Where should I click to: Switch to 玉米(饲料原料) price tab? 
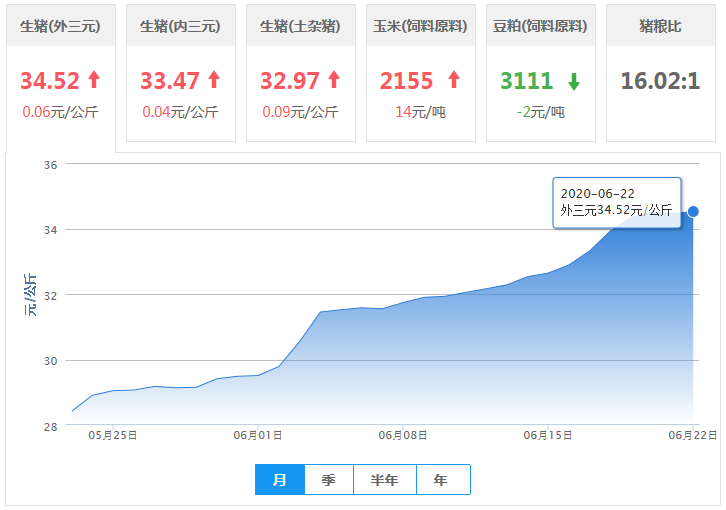click(420, 26)
